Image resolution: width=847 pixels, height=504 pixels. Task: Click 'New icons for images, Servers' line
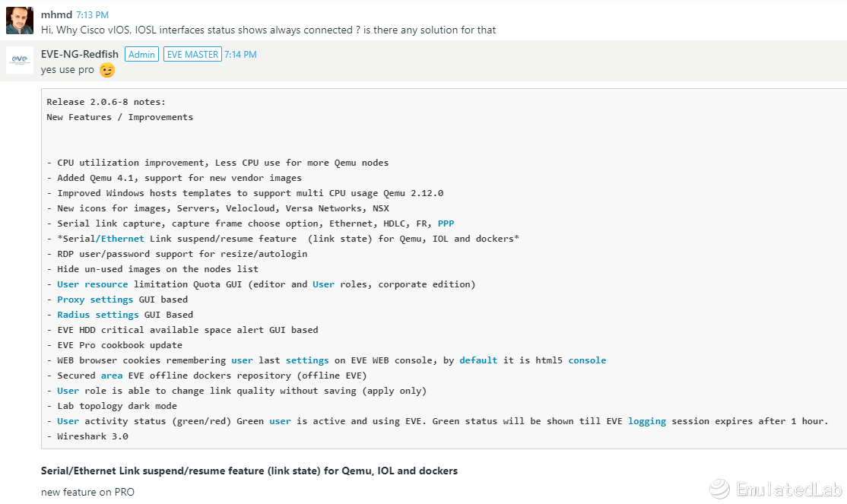217,208
